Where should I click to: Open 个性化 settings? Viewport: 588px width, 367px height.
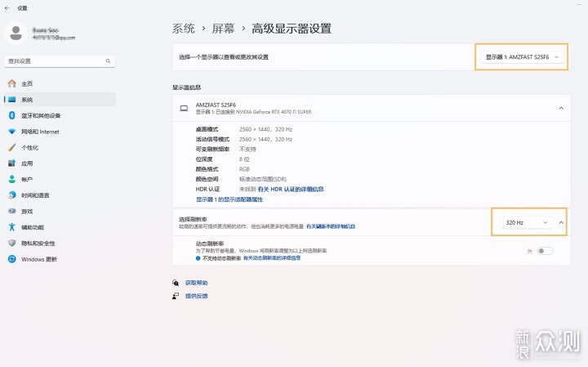coord(60,147)
